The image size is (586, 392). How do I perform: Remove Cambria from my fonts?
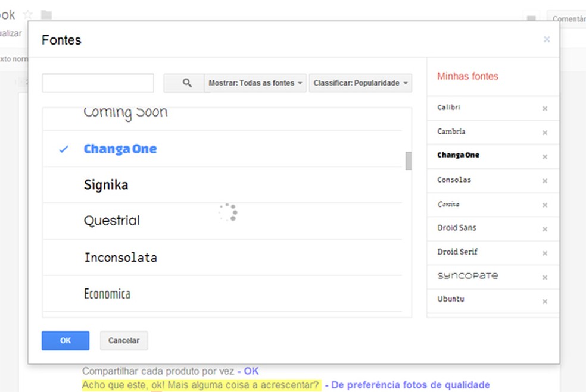pyautogui.click(x=544, y=133)
